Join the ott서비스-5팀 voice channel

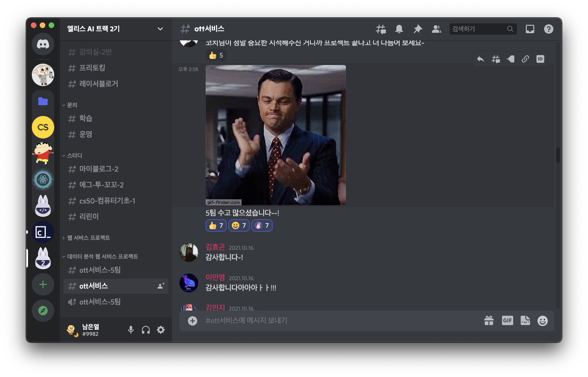(115, 302)
